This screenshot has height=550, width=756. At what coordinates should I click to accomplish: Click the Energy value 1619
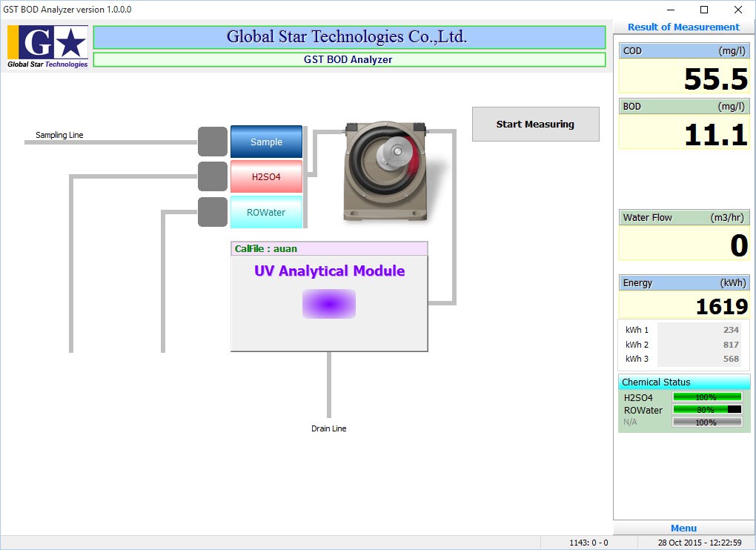click(x=722, y=307)
